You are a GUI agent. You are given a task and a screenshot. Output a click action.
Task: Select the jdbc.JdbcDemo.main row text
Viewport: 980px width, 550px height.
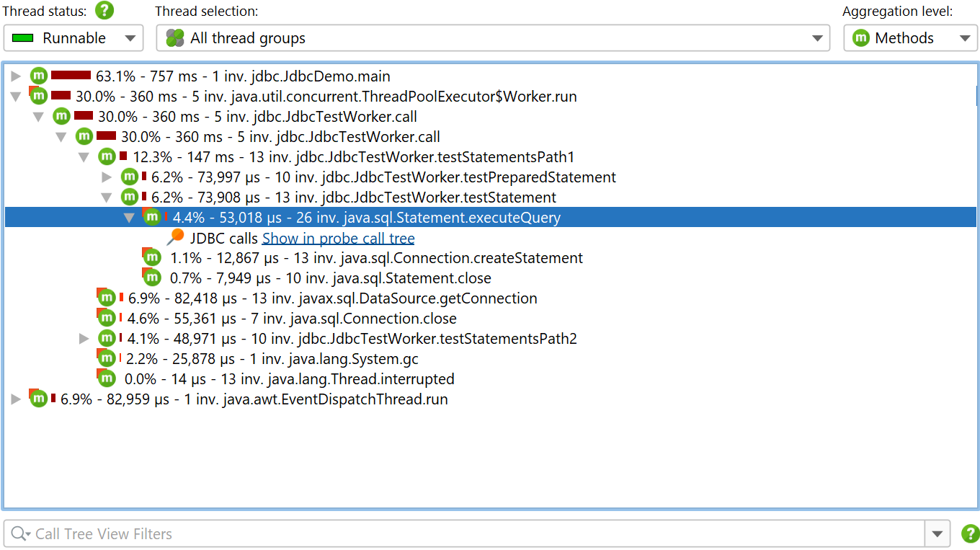coord(243,76)
